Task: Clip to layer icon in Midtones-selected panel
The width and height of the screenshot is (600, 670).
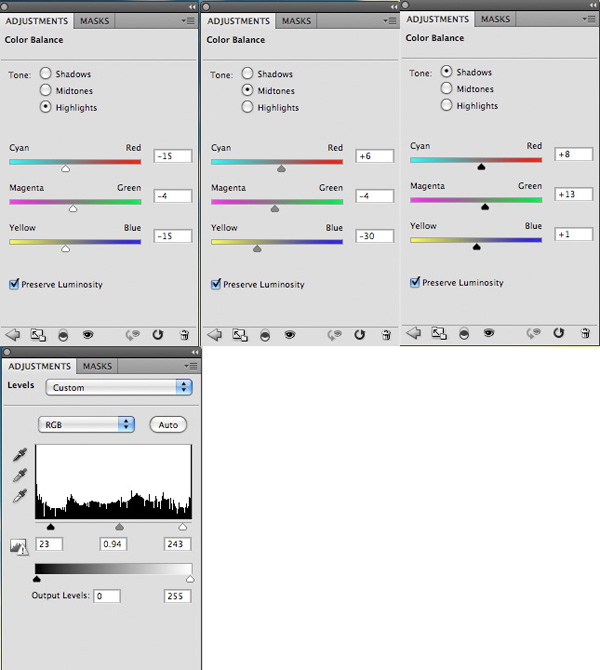Action: coord(265,335)
